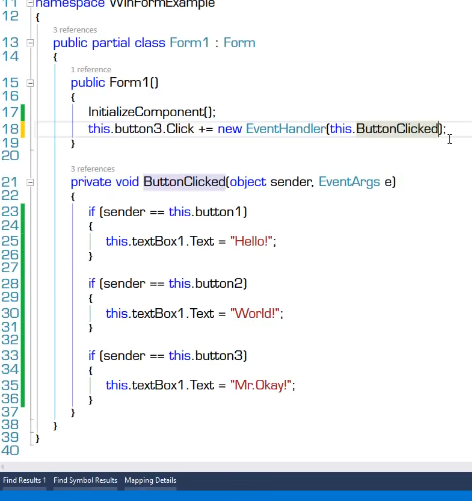Click highlighted ButtonClicked argument on line 18

(397, 129)
